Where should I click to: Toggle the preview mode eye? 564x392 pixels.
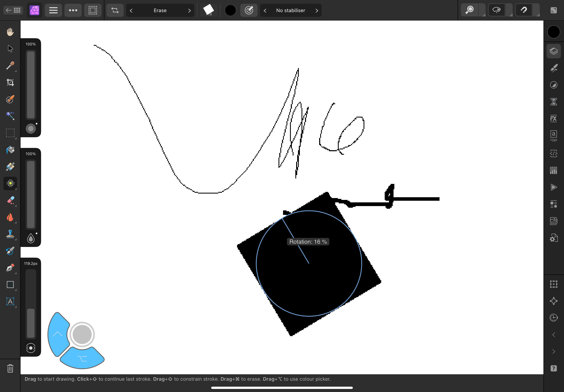[496, 10]
